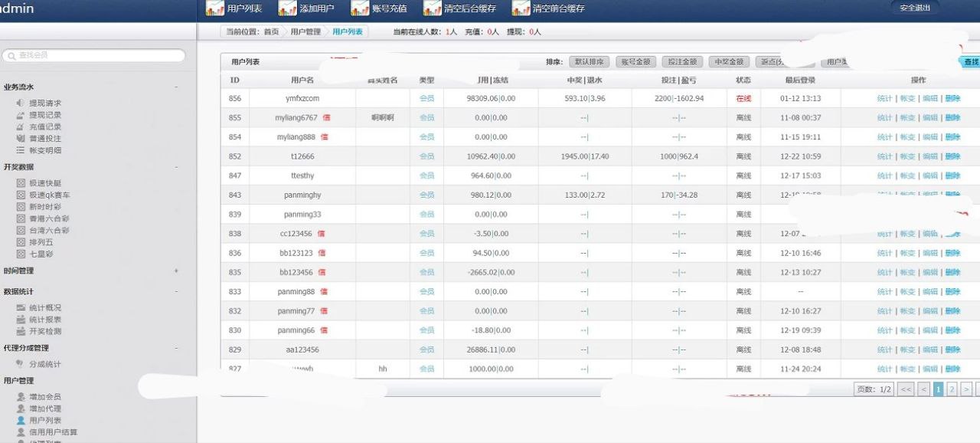Viewport: 980px width, 443px height.
Task: Click the 用户列表 chart icon in top toolbar
Action: tap(215, 8)
